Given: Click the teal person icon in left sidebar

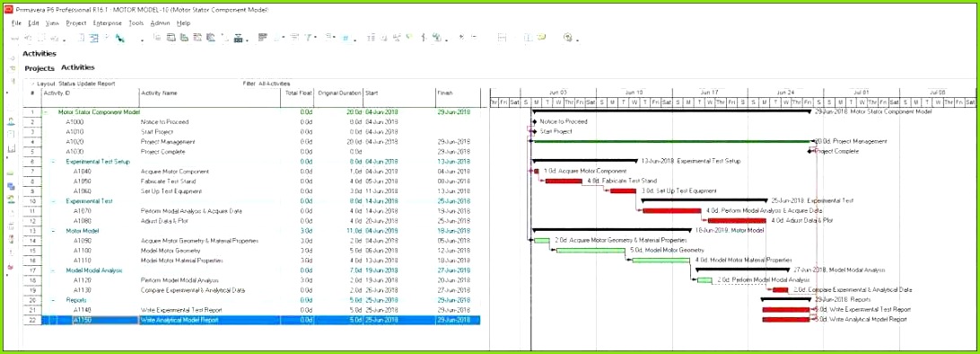Looking at the screenshot, I should click(11, 199).
